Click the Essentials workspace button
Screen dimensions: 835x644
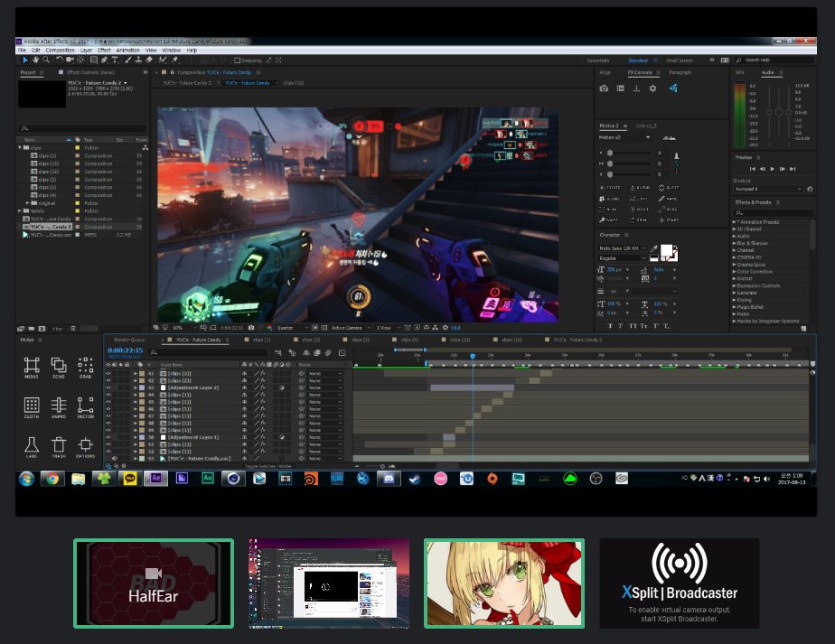coord(598,61)
